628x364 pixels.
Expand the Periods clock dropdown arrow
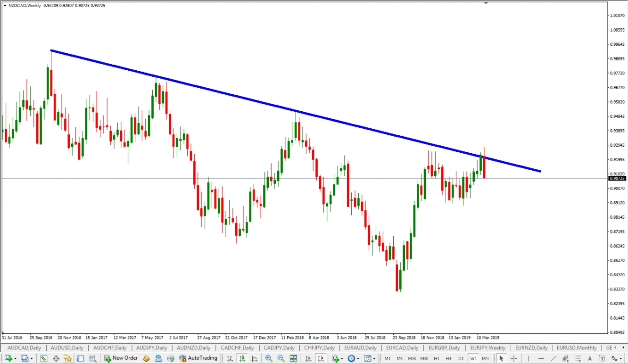(x=358, y=358)
